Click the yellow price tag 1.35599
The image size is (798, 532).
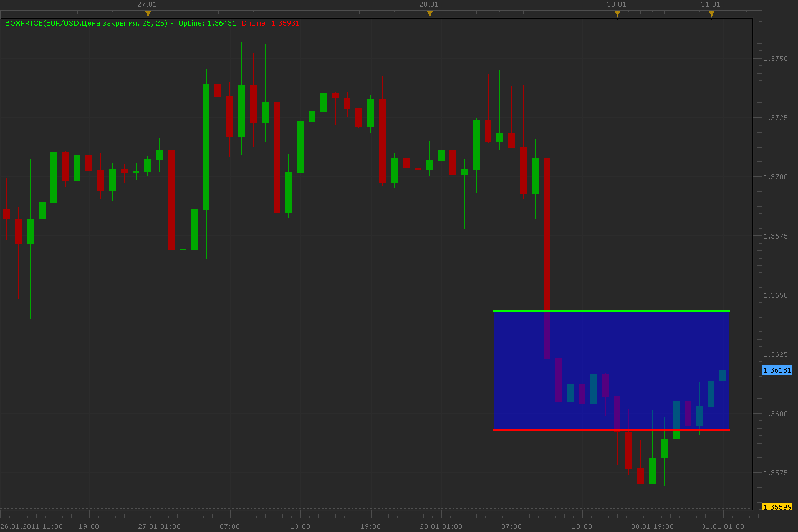point(777,507)
